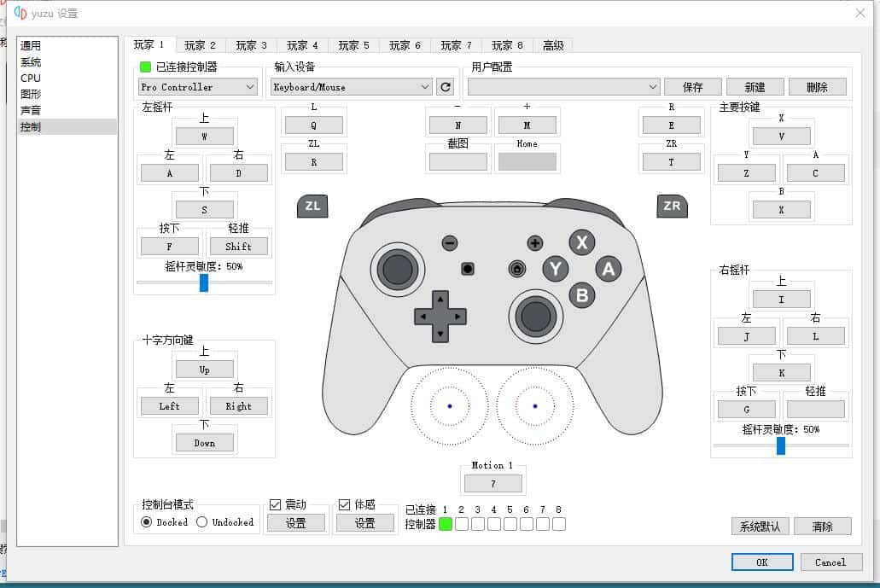
Task: Click the 删除 profile button
Action: (x=817, y=87)
